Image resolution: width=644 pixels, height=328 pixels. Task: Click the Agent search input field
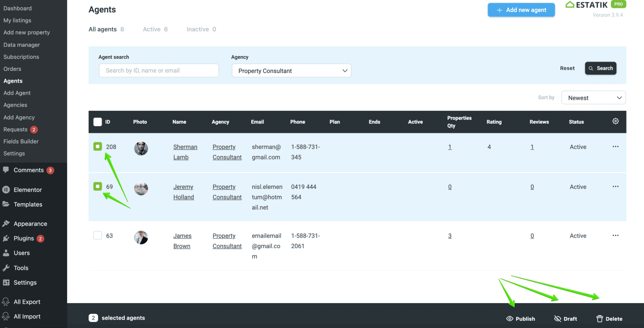tap(159, 71)
